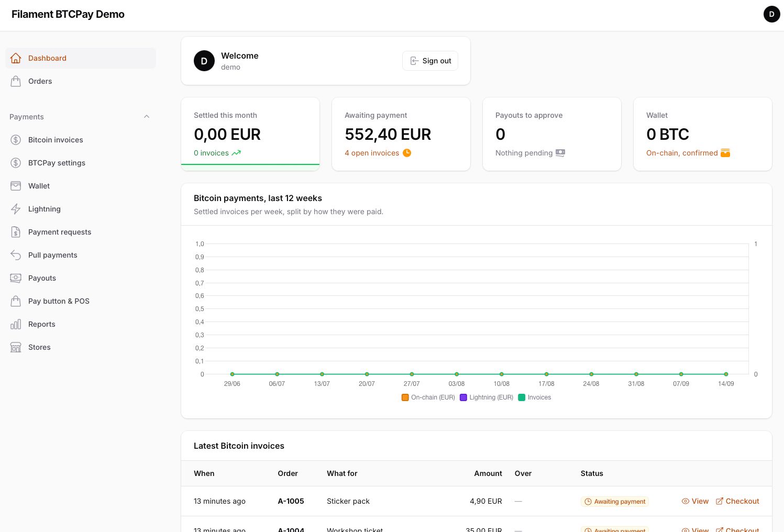
Task: Click the Latest Bitcoin invoices heading
Action: tap(239, 446)
